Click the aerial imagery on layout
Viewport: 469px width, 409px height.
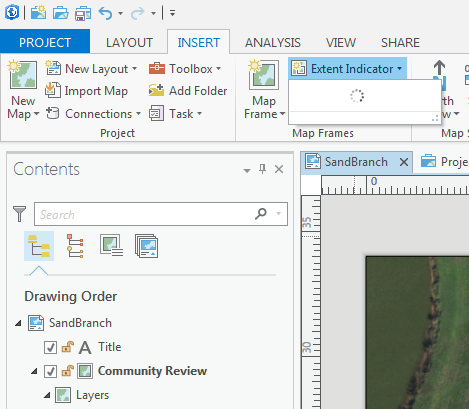point(417,333)
